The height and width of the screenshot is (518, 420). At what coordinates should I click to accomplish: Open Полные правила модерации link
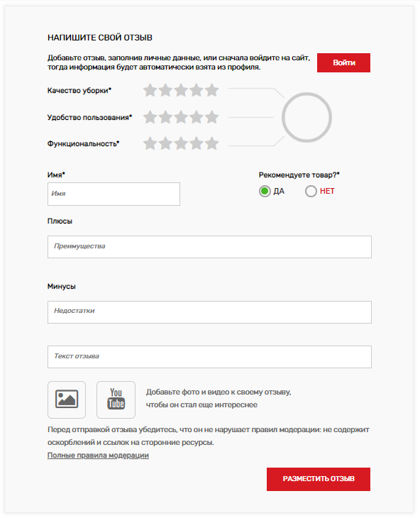tap(98, 456)
